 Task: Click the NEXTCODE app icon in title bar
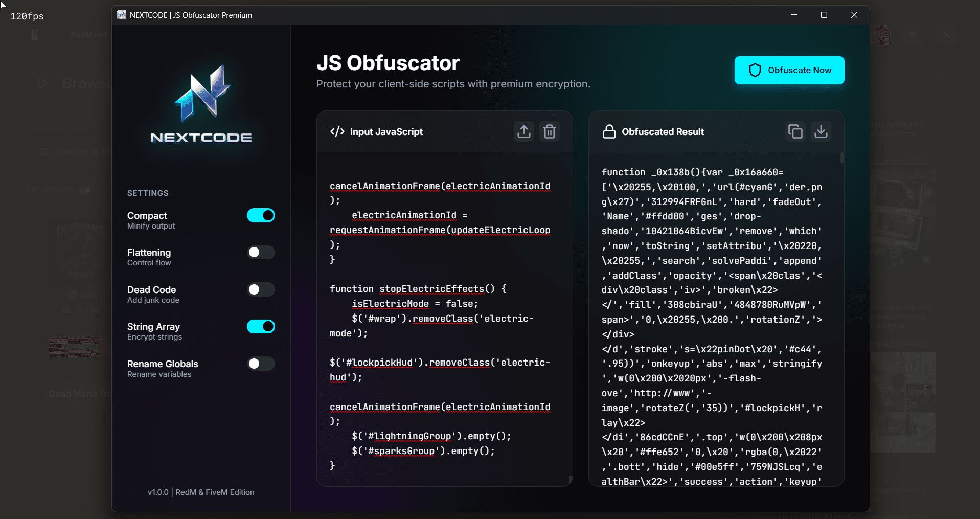(x=122, y=15)
